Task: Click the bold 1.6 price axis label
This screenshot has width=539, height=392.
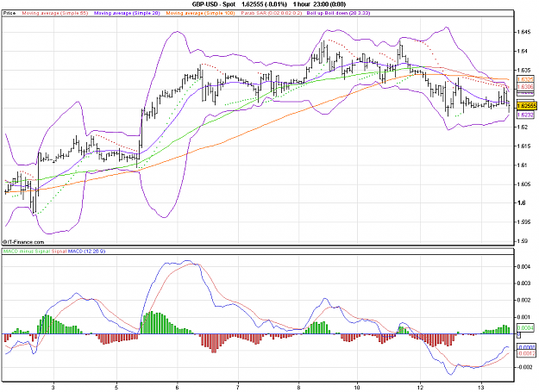Action: point(522,202)
